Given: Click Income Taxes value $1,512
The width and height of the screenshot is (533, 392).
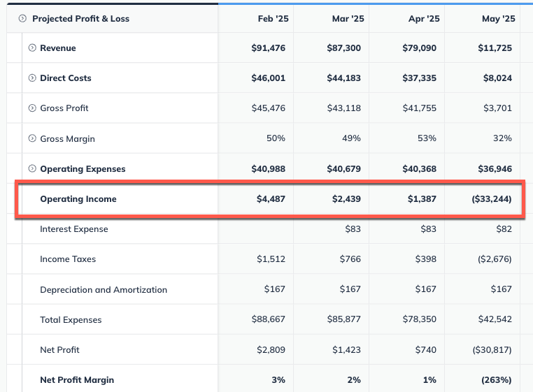Looking at the screenshot, I should [x=271, y=259].
